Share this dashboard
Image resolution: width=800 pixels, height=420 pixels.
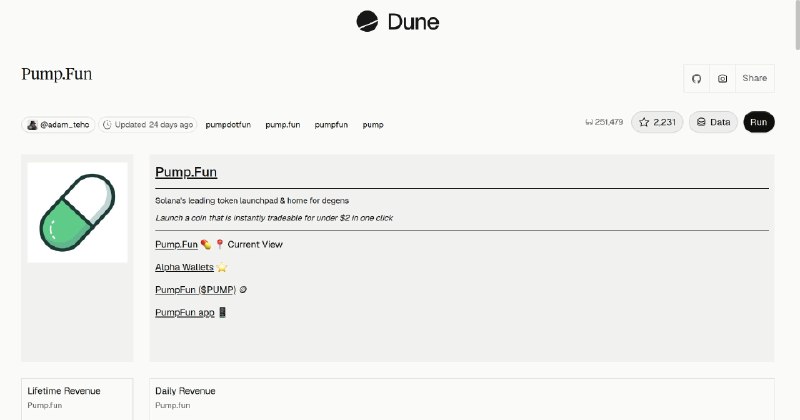point(755,79)
